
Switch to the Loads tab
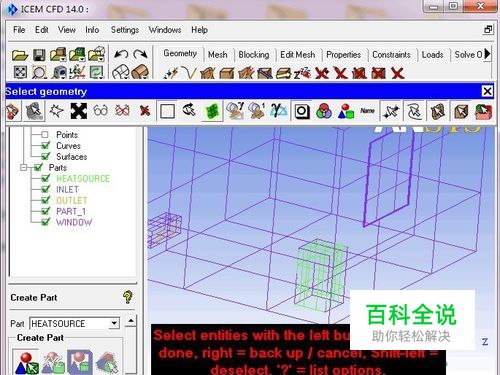tap(432, 55)
